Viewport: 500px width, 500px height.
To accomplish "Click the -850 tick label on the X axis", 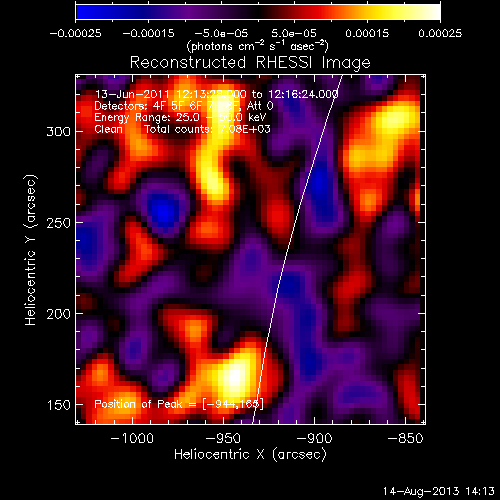I will click(405, 438).
